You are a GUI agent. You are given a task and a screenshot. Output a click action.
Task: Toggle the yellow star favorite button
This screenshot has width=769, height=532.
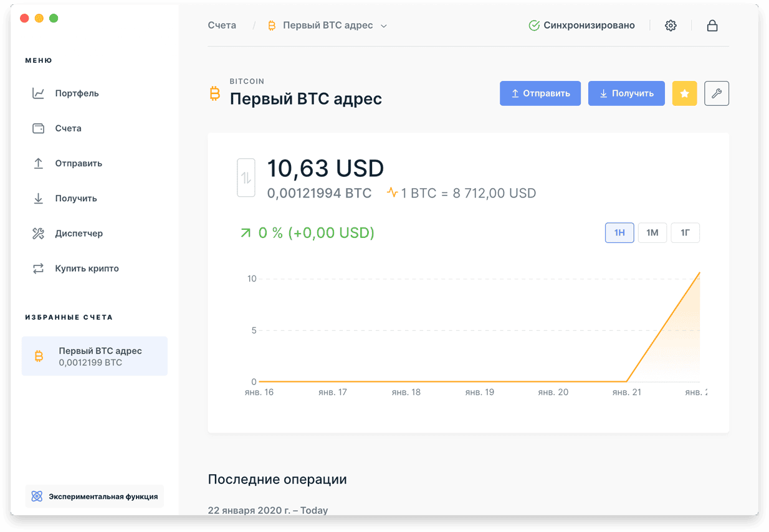pyautogui.click(x=684, y=93)
